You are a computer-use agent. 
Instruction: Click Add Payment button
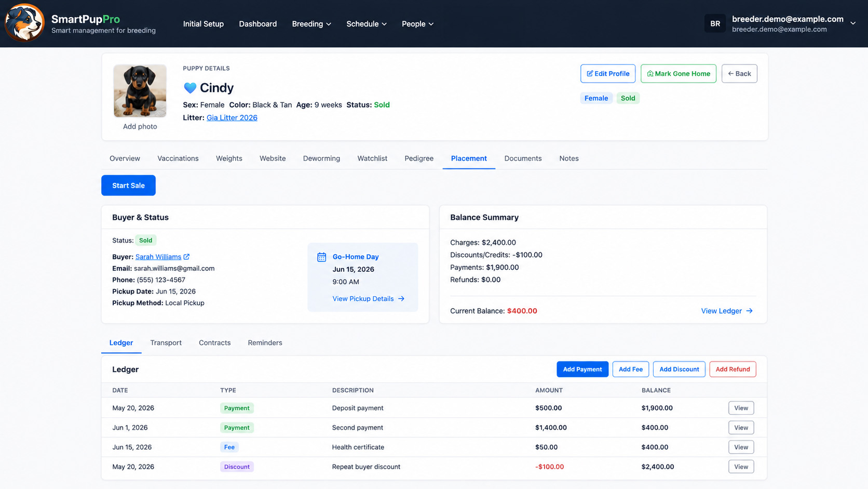tap(582, 369)
